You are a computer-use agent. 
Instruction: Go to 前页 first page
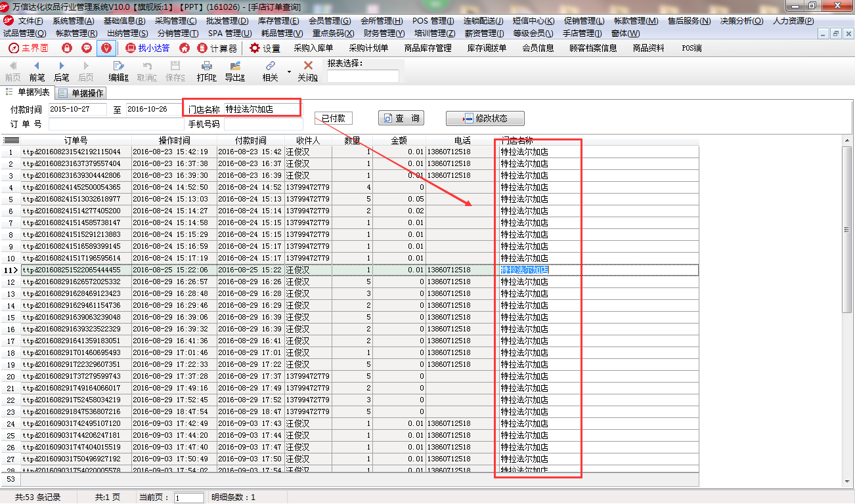(x=12, y=72)
